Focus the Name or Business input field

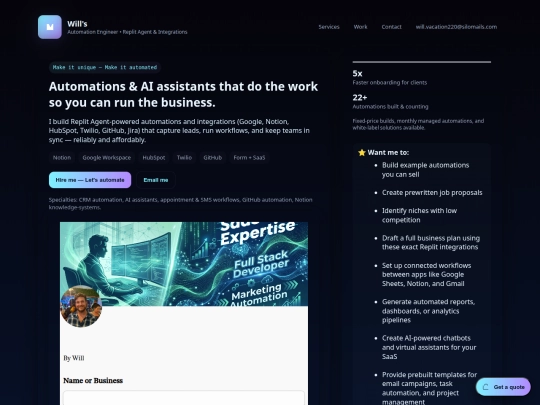coord(184,398)
